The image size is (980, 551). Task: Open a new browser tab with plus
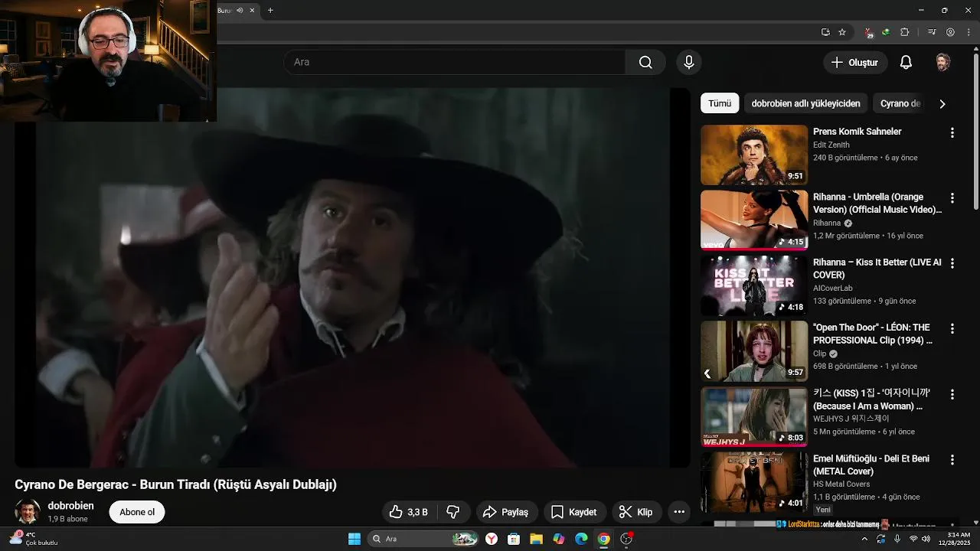(x=270, y=10)
